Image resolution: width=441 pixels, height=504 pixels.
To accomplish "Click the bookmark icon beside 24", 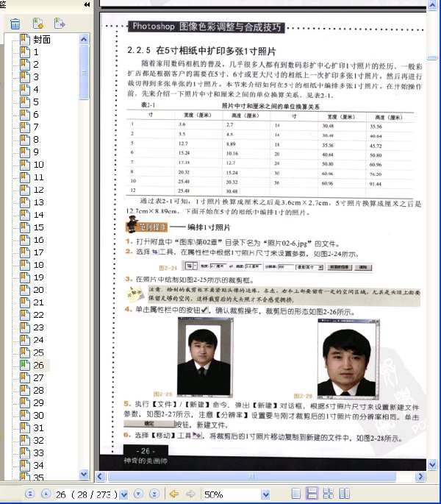I will click(25, 340).
